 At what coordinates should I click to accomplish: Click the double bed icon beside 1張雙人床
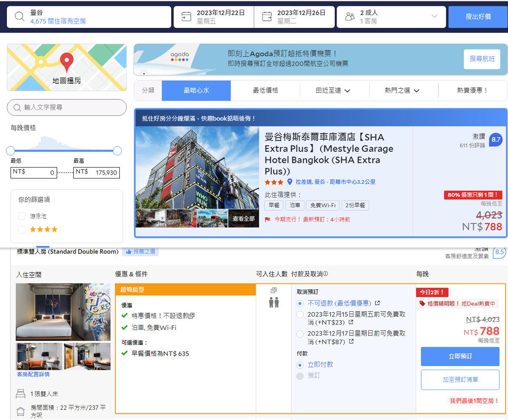tap(21, 394)
